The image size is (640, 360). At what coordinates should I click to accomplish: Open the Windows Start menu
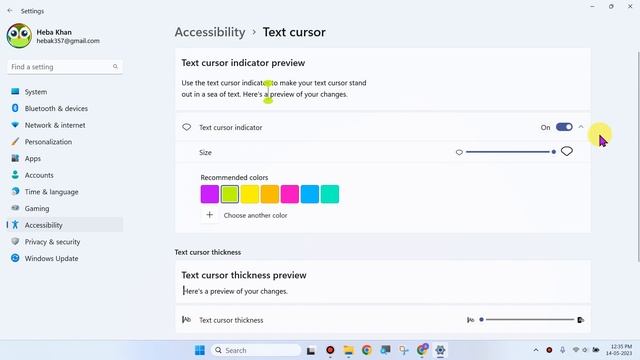point(200,350)
